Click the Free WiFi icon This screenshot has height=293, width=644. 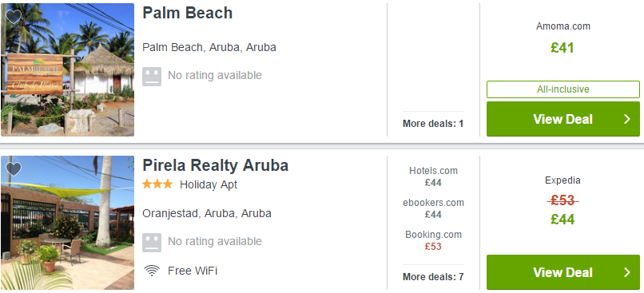click(x=152, y=271)
